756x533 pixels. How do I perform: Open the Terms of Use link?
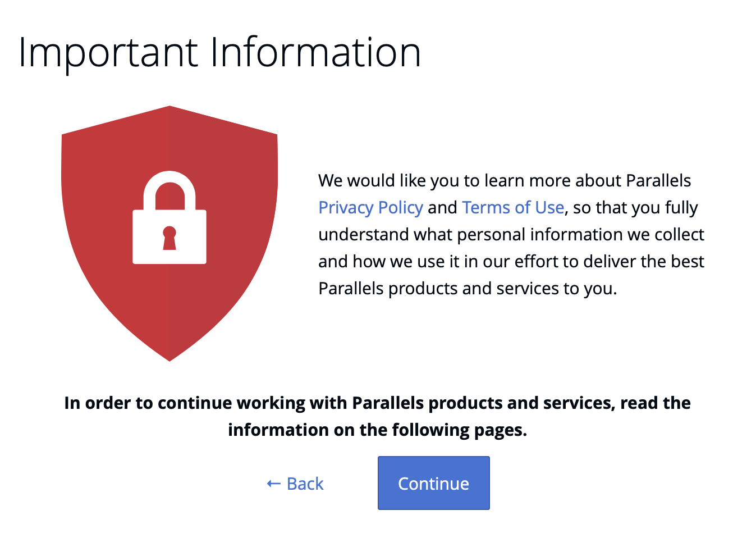(512, 208)
